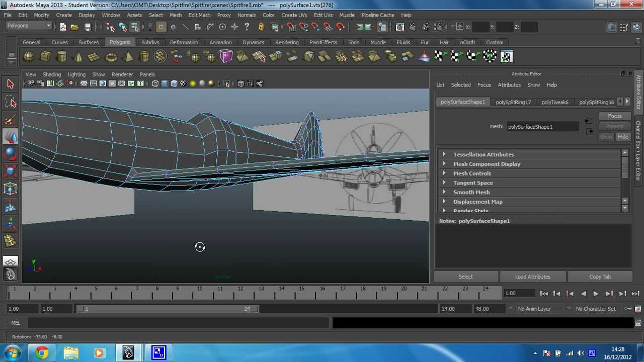Expand Mesh Component Display section
The height and width of the screenshot is (362, 644).
pos(530,164)
